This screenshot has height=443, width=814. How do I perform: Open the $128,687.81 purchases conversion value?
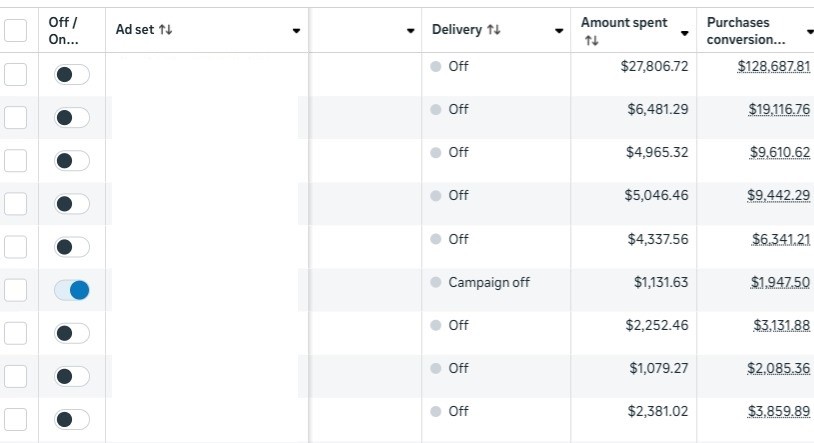coord(773,66)
